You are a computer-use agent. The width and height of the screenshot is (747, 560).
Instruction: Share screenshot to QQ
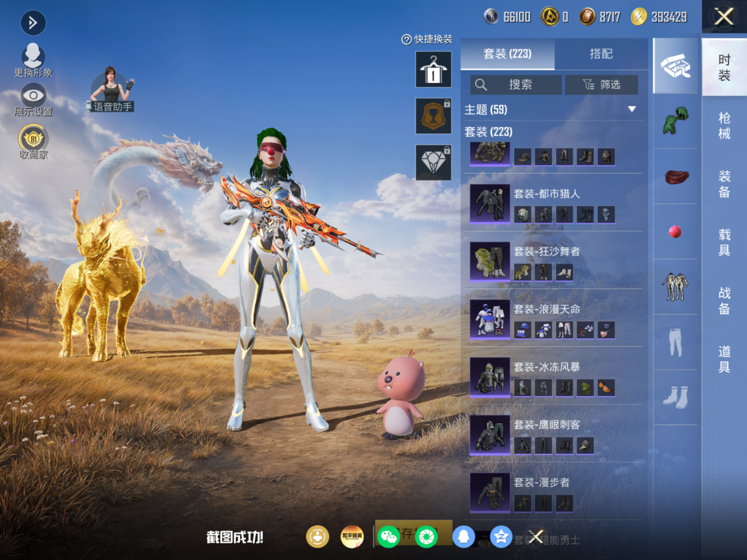click(x=463, y=537)
